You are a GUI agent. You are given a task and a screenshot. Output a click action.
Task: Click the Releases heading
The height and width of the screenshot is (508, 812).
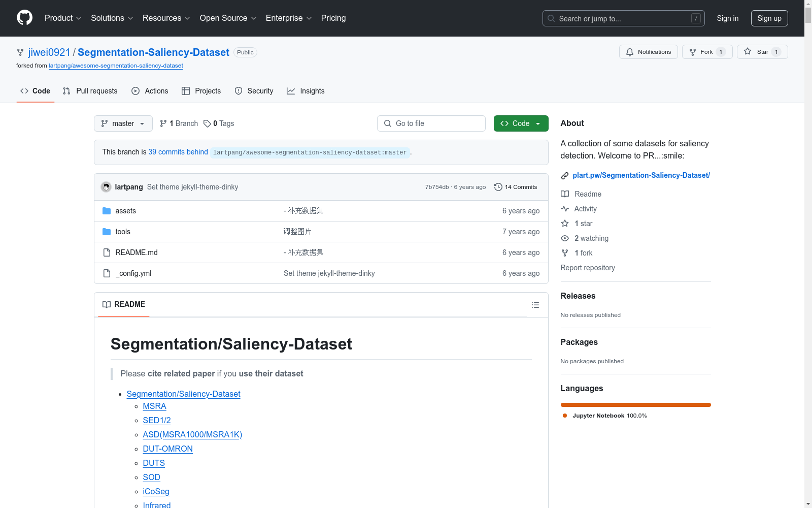[578, 296]
